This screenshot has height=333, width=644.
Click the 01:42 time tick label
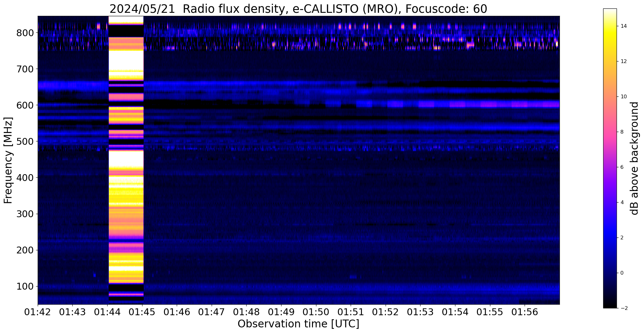(38, 312)
